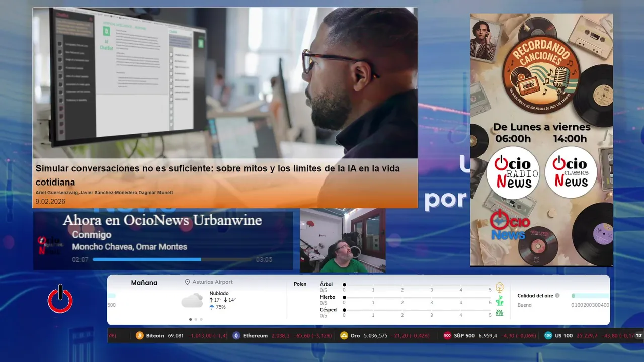The height and width of the screenshot is (362, 644).
Task: Click the 75% rain chance value
Action: (220, 307)
